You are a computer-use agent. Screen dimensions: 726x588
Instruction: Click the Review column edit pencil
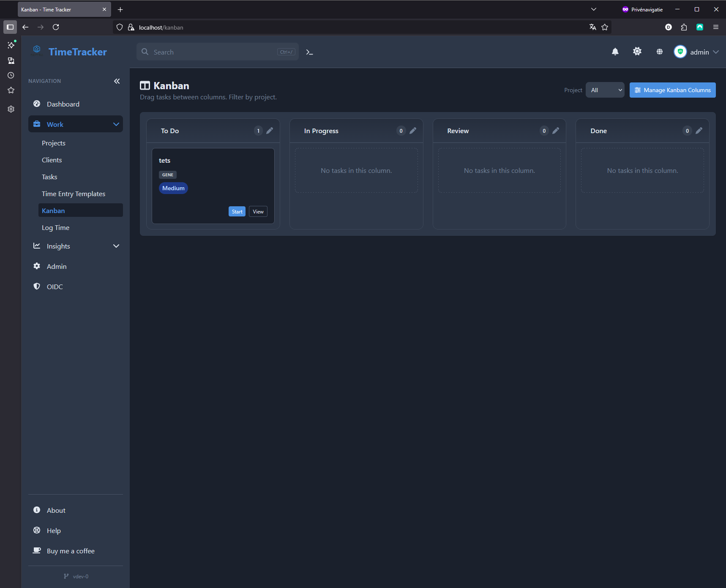(x=556, y=131)
